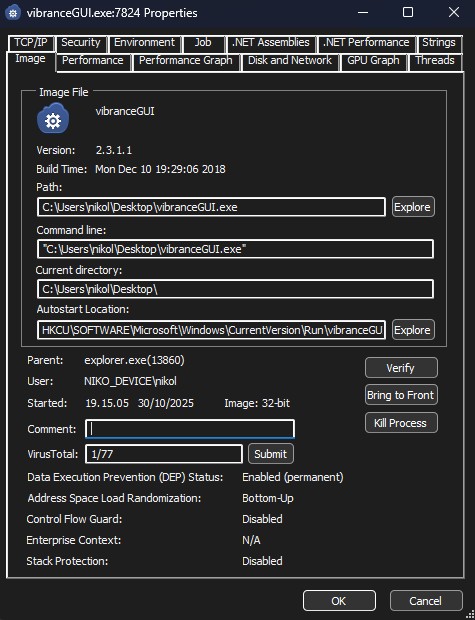Click the Autostart Location registry field
Screen dimensions: 475x620
pyautogui.click(x=211, y=330)
